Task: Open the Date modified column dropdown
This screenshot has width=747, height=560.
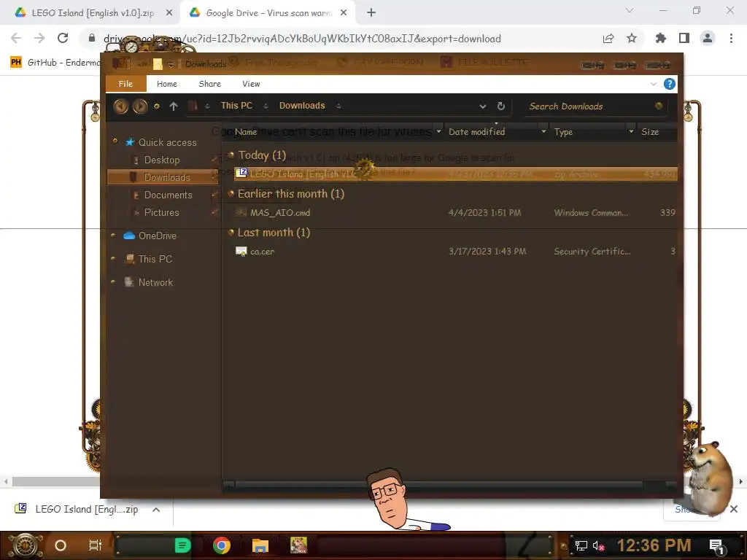Action: 543,131
